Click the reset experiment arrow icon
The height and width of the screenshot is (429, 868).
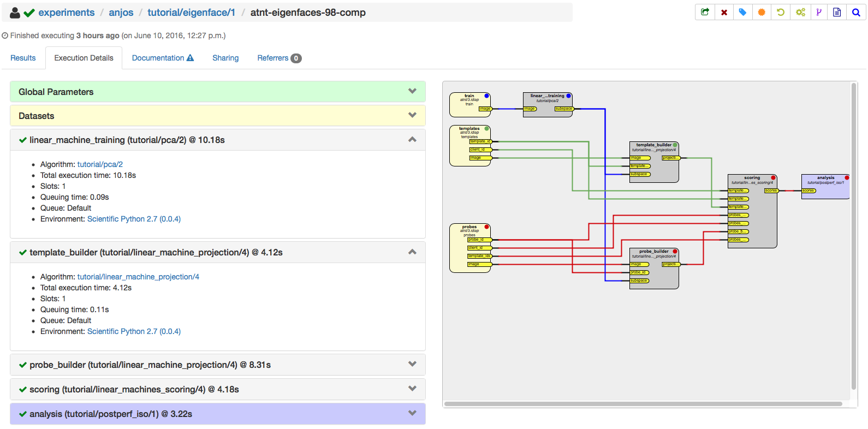781,12
